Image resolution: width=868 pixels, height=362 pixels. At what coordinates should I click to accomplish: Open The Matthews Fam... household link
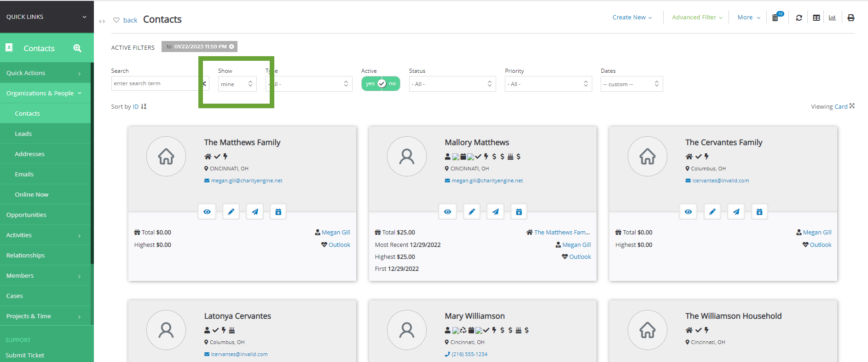562,232
